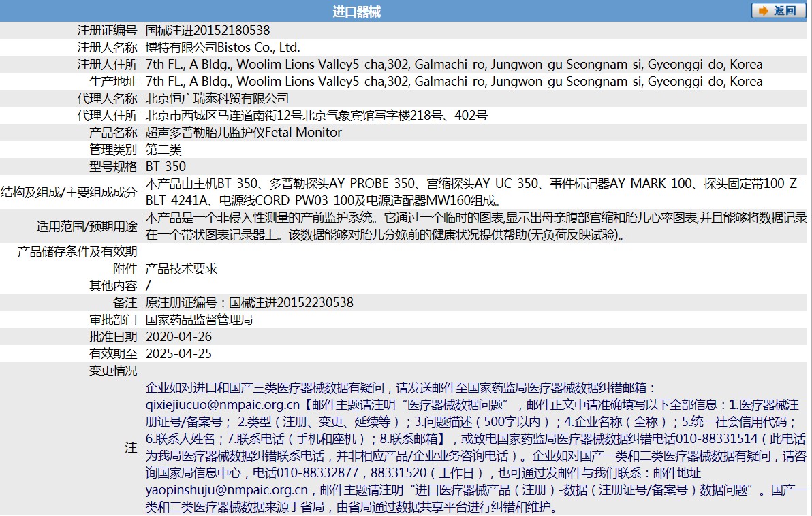Select intended use text 本产品是一个非侵入性测量
The height and width of the screenshot is (516, 812).
pos(476,226)
